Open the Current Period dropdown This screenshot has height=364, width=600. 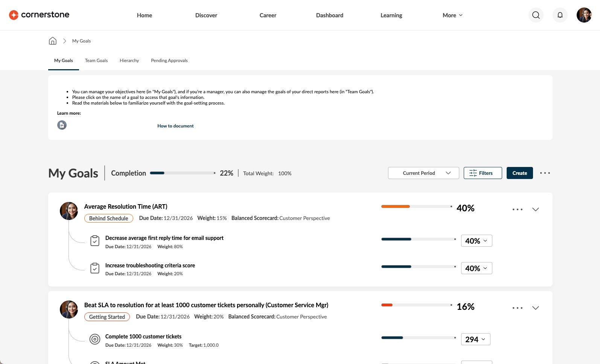pos(423,173)
